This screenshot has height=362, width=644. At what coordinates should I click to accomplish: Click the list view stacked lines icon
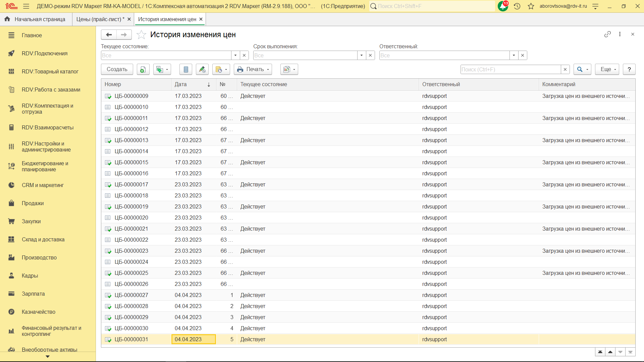186,69
